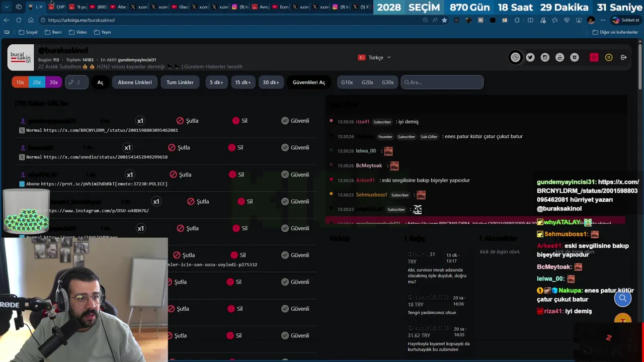Click the Abone Linkleri button

click(135, 82)
